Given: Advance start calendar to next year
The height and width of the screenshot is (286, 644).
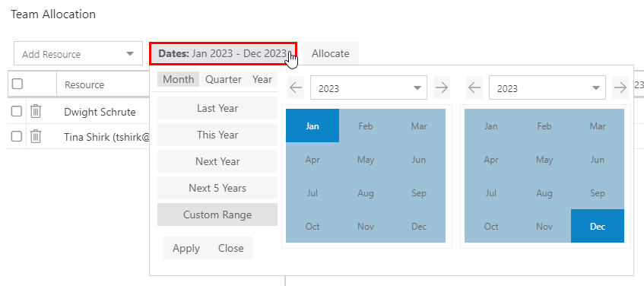Looking at the screenshot, I should 442,87.
